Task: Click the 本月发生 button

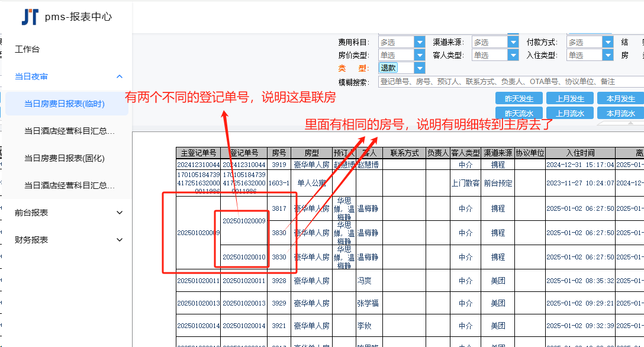Action: coord(620,99)
